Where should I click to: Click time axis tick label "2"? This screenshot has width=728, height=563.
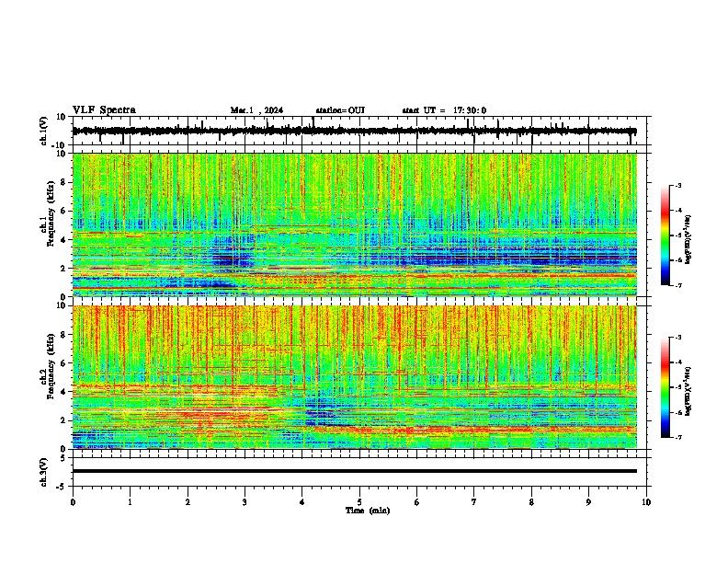point(188,502)
